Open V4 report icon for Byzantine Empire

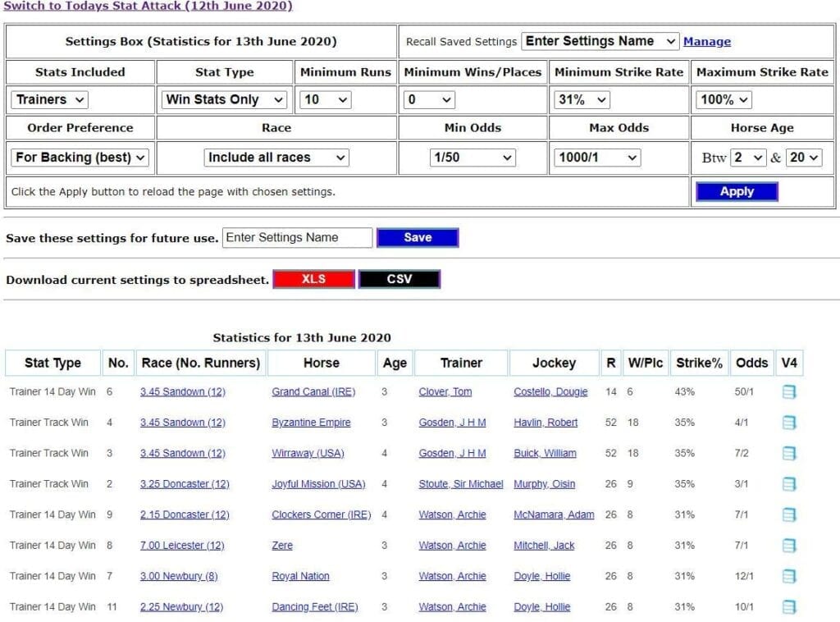[x=789, y=422]
